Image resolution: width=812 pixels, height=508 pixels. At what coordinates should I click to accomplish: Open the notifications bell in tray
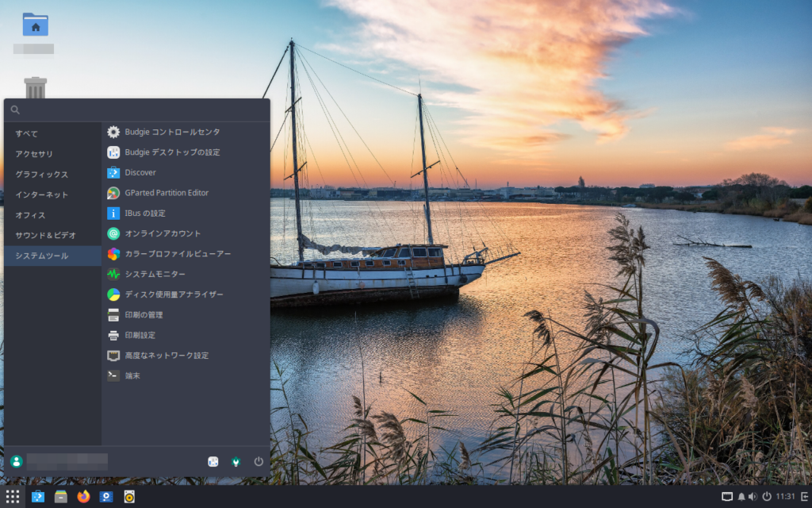[x=741, y=497]
